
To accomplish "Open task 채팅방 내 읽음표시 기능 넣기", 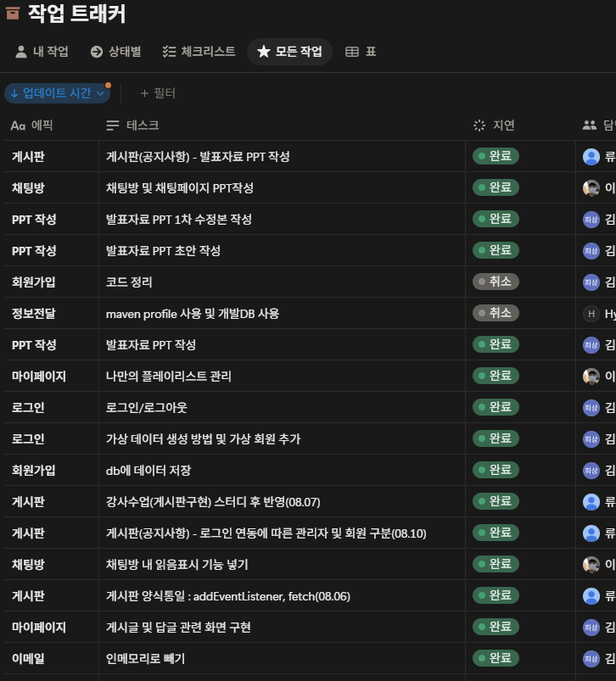I will coord(176,565).
